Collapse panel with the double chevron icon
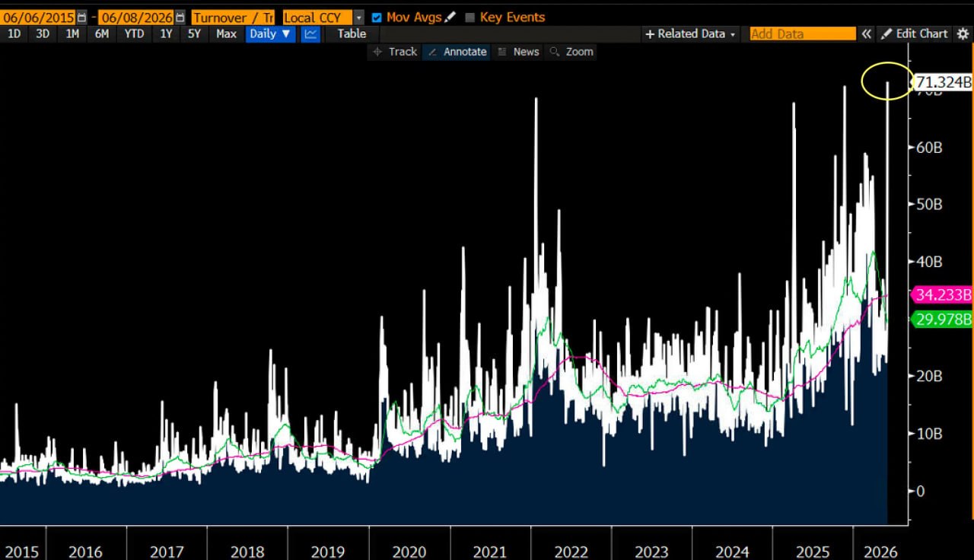 [867, 33]
